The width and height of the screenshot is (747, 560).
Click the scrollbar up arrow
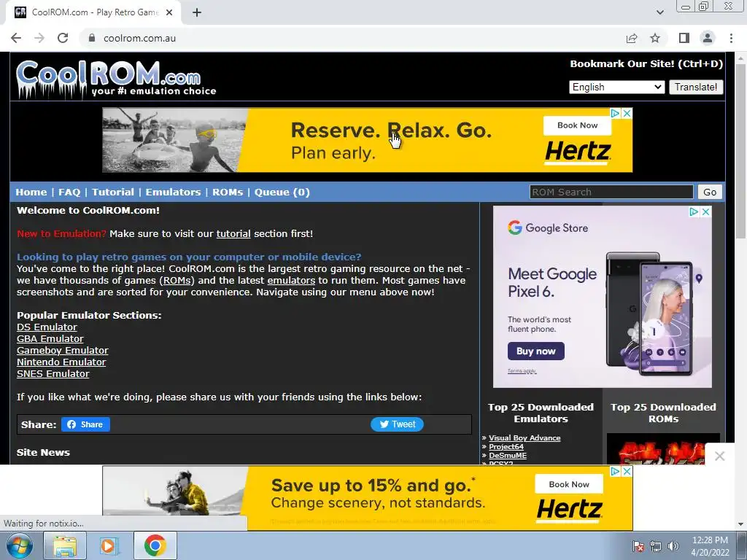click(740, 58)
